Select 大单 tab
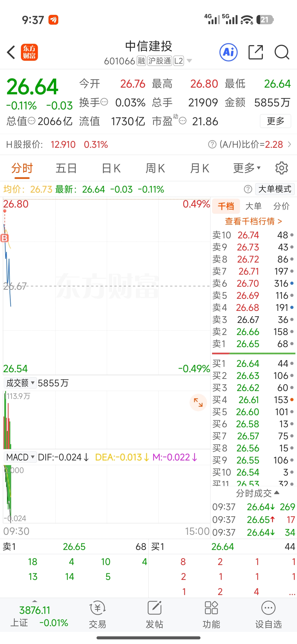Image resolution: width=297 pixels, height=644 pixels. 253,206
